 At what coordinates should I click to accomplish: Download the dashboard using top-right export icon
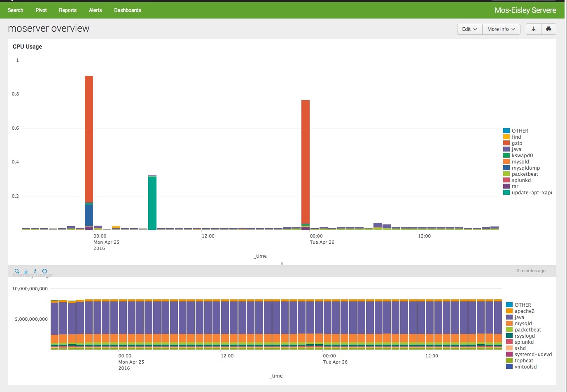click(534, 29)
